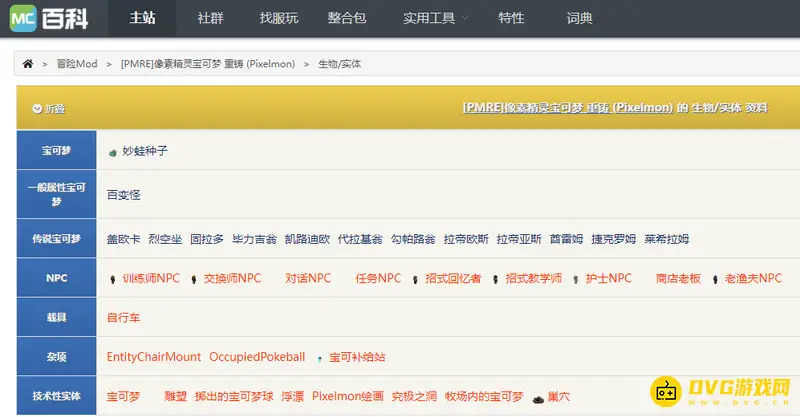Go to home via breadcrumb house icon

[28, 64]
